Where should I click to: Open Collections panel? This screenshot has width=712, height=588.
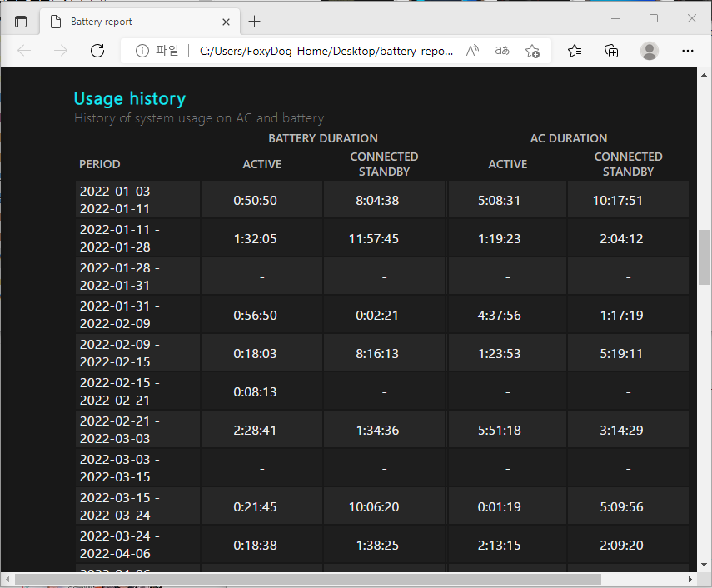coord(611,51)
